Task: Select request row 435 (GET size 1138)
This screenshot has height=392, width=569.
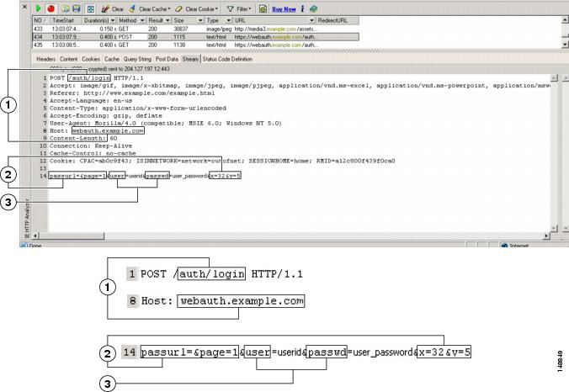Action: (x=195, y=45)
